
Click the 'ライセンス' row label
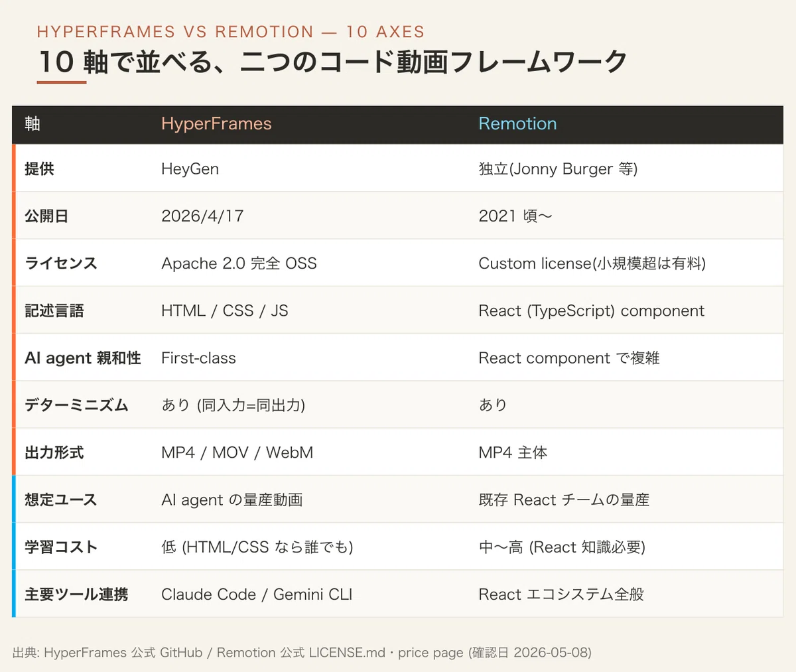pyautogui.click(x=61, y=263)
